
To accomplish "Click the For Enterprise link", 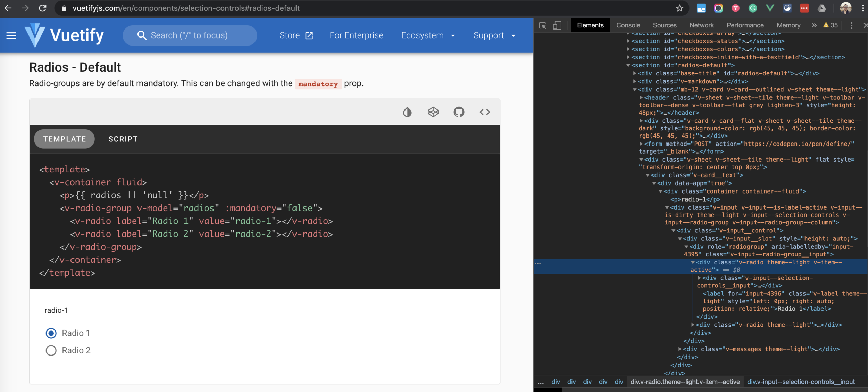I will pos(356,35).
